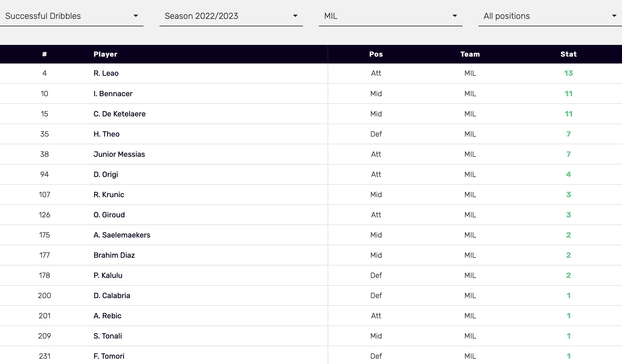
Task: Click MIL team in D. Origi row
Action: [x=470, y=174]
